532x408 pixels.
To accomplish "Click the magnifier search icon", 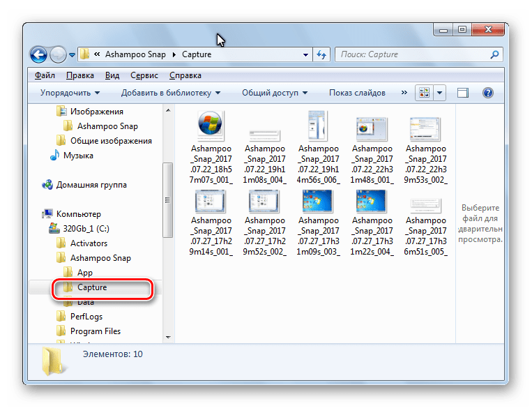I will coord(494,54).
